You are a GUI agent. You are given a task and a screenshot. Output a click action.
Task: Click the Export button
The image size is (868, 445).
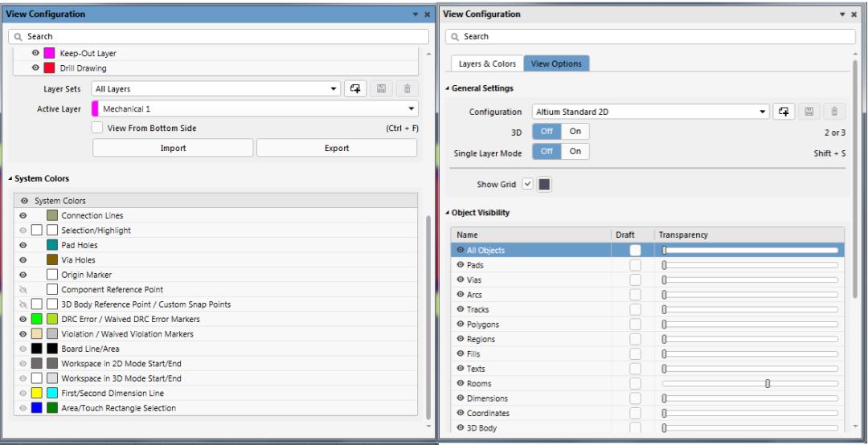tap(337, 148)
